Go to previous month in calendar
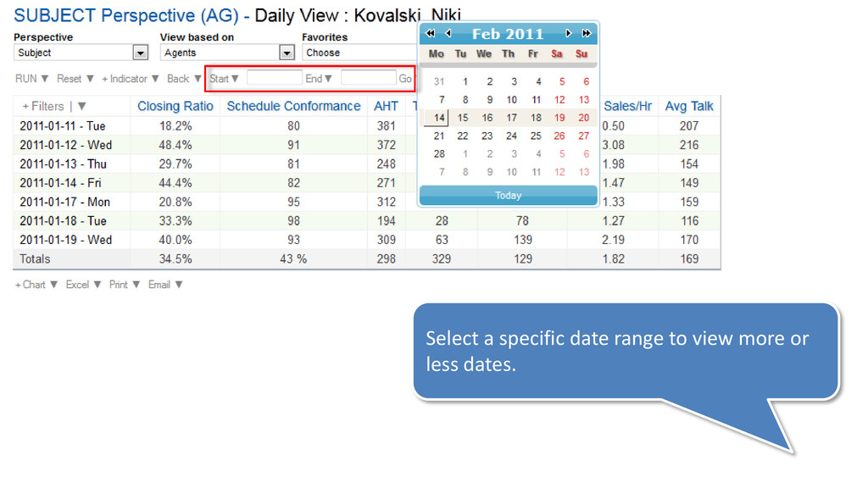 click(x=448, y=34)
